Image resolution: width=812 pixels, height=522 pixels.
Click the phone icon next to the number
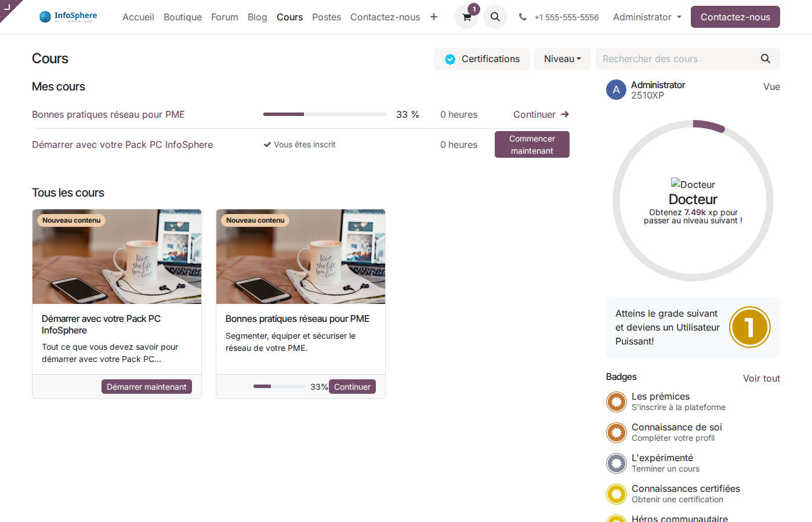523,17
